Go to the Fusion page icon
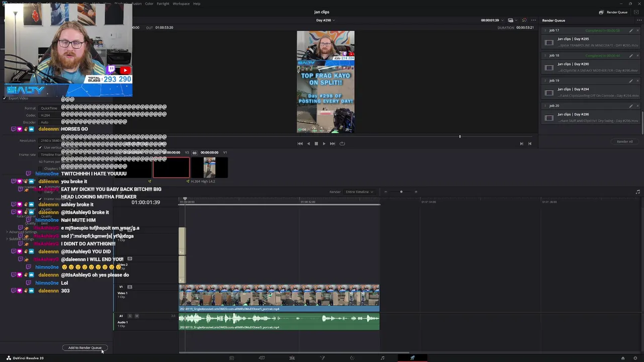This screenshot has height=362, width=644. click(322, 358)
